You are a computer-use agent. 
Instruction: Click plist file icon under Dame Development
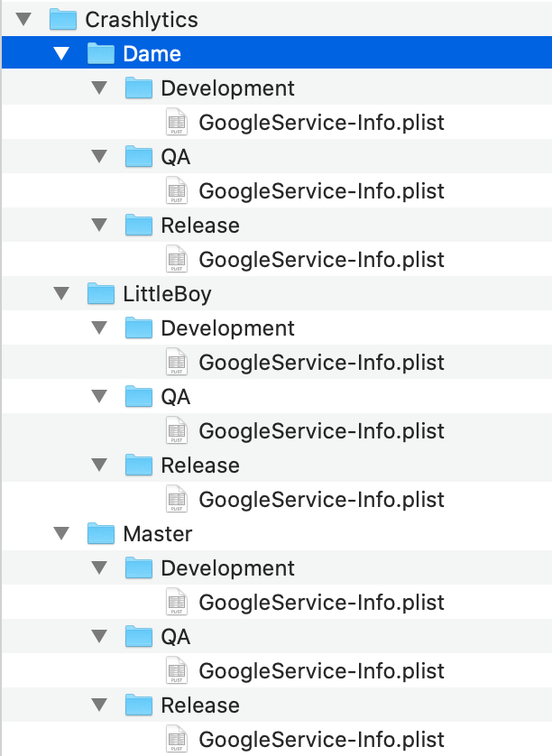177,122
